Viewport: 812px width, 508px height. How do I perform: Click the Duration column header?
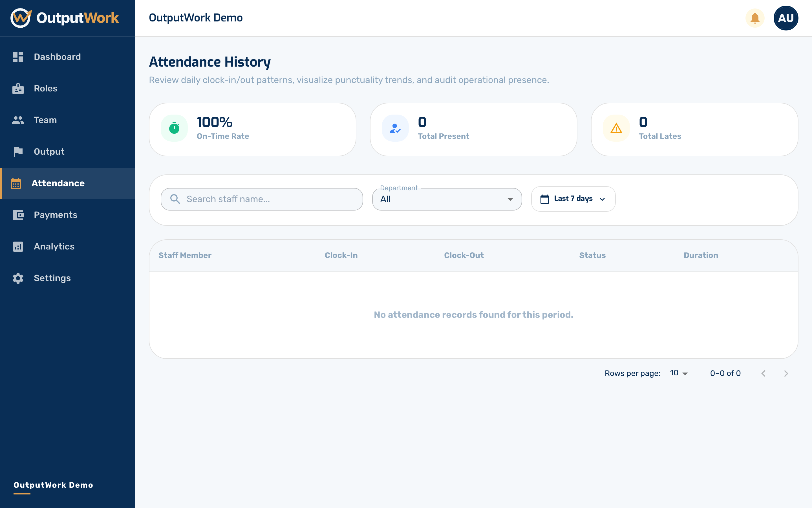point(701,255)
